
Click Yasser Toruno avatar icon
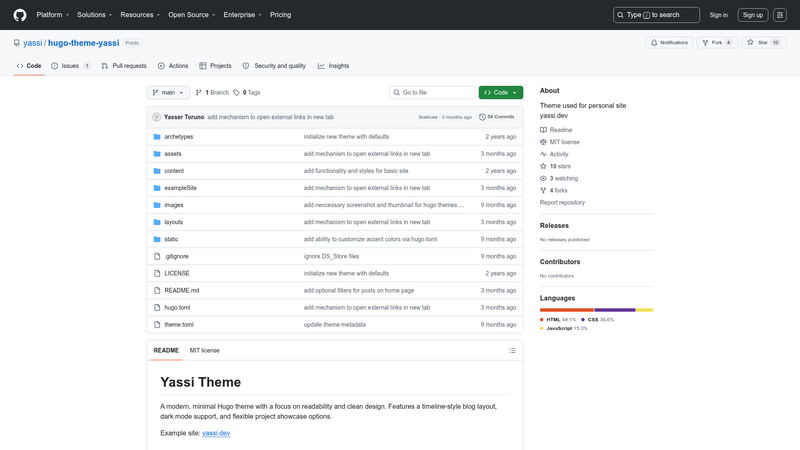157,117
